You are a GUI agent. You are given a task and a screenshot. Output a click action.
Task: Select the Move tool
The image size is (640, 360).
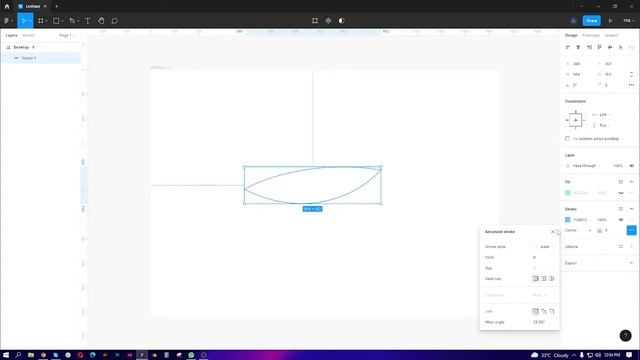tap(24, 21)
